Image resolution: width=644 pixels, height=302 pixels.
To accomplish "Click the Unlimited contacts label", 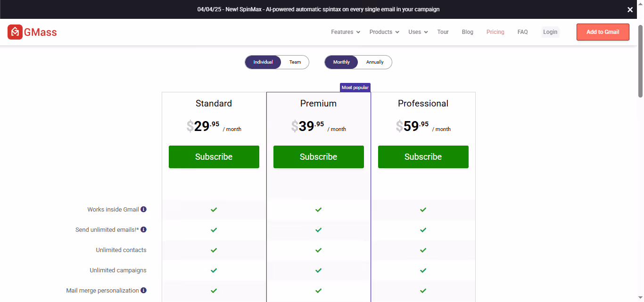I will [x=121, y=250].
